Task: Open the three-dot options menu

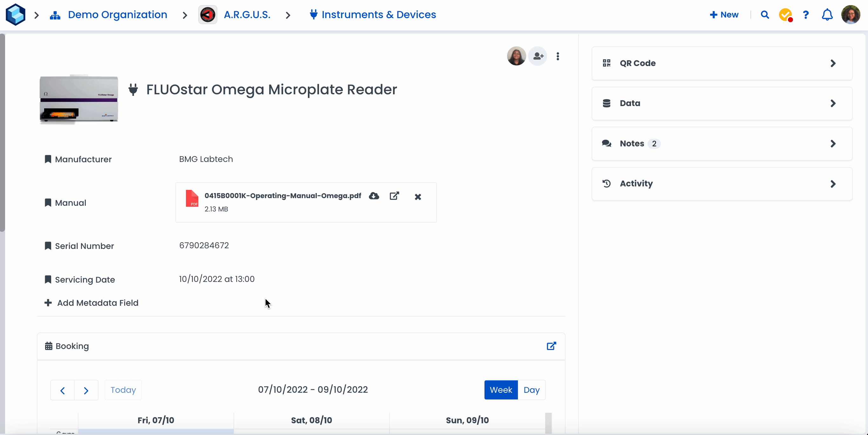Action: point(558,56)
